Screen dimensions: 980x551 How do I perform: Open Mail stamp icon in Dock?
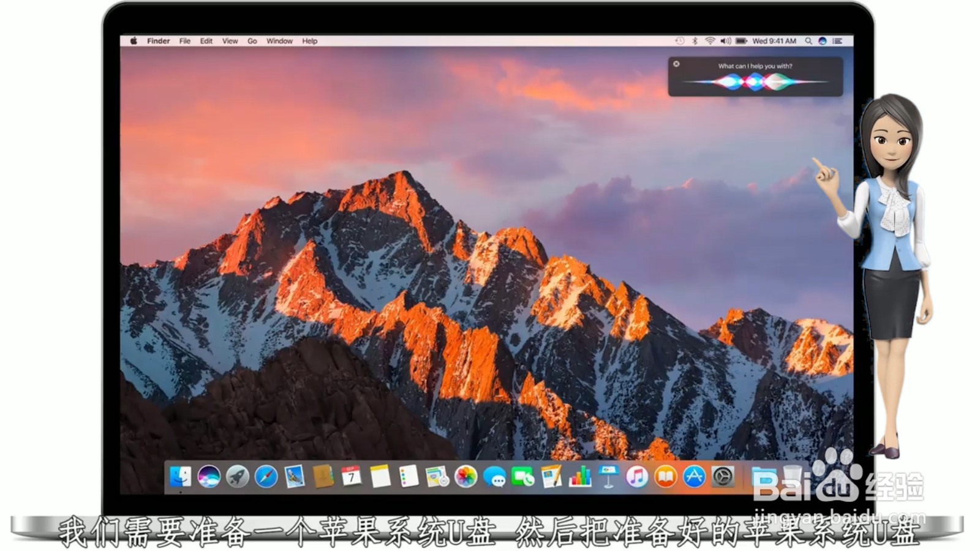[x=295, y=476]
